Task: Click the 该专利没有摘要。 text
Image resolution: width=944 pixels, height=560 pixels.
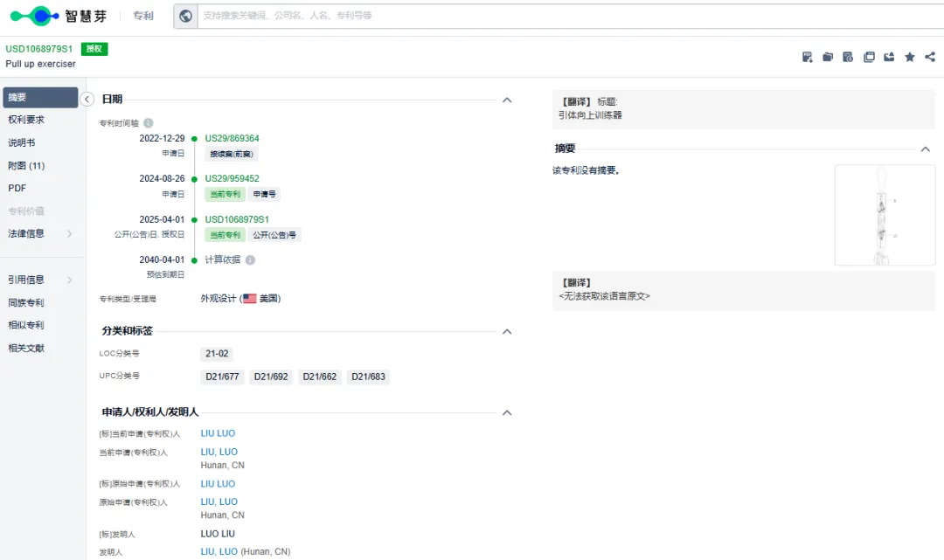Action: click(587, 170)
